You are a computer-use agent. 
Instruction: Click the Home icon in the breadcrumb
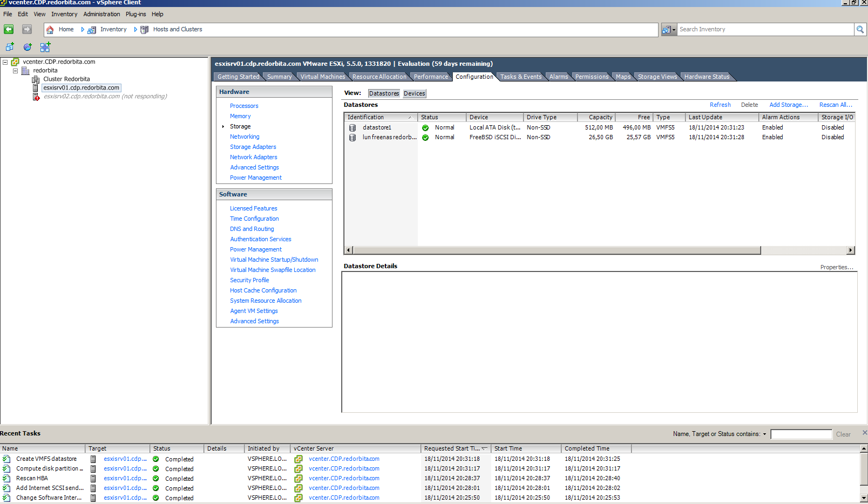[50, 30]
